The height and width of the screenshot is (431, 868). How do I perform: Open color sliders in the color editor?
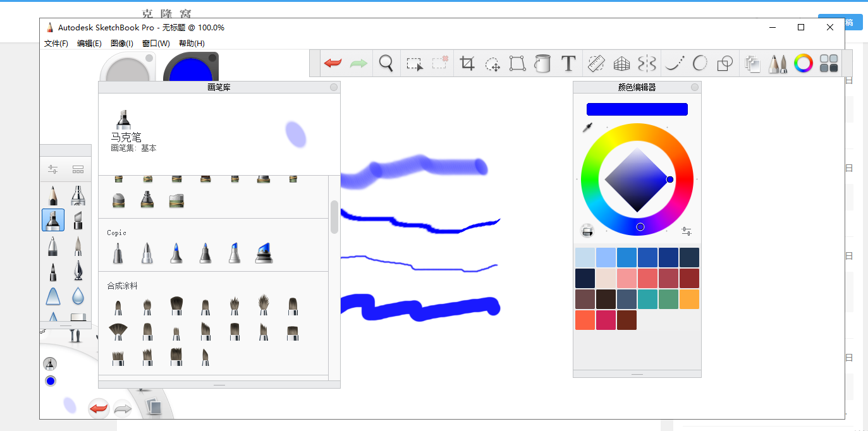(x=687, y=231)
